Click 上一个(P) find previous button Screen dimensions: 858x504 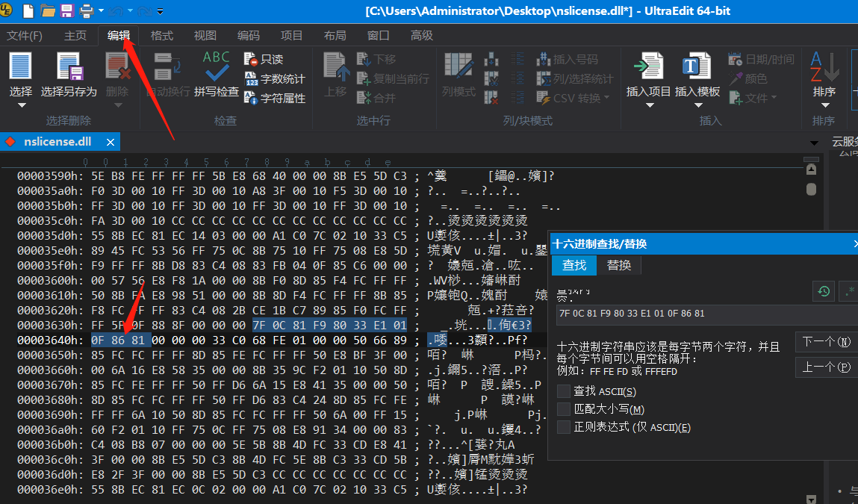pos(826,367)
